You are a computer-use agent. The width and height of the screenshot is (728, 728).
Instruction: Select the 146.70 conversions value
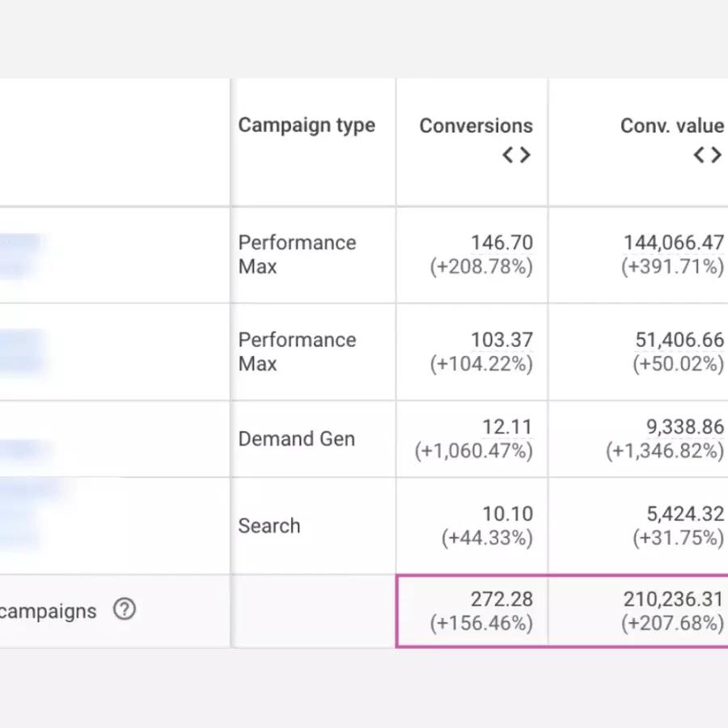(502, 243)
